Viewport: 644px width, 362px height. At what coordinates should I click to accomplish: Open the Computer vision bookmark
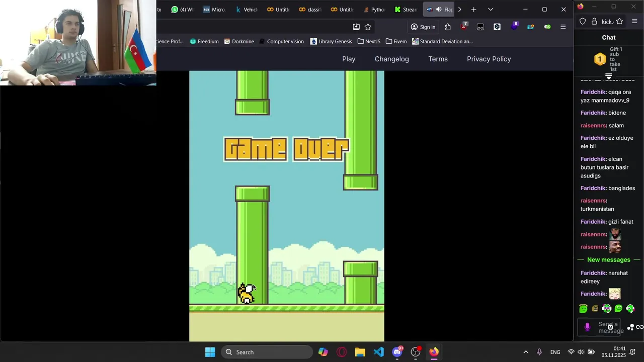coord(281,41)
